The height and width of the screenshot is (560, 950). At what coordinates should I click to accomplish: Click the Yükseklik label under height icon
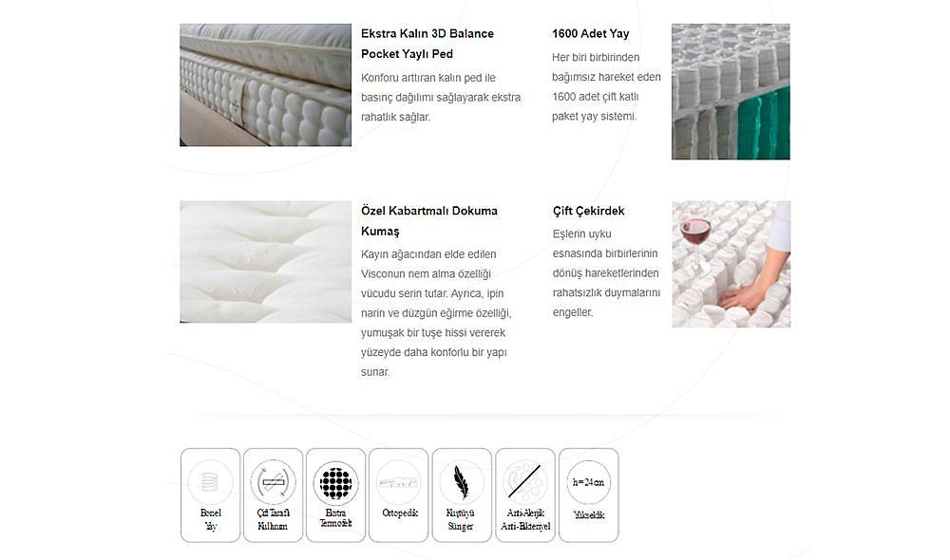click(589, 515)
